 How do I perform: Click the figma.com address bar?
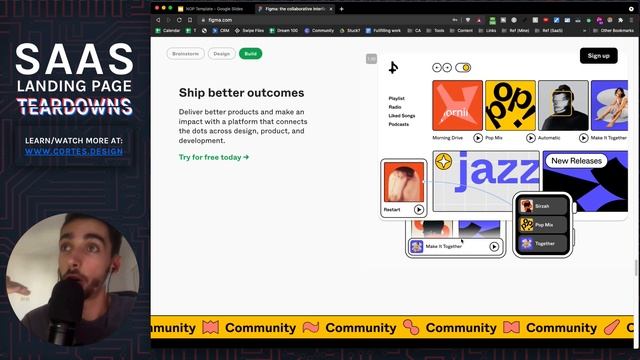322,20
